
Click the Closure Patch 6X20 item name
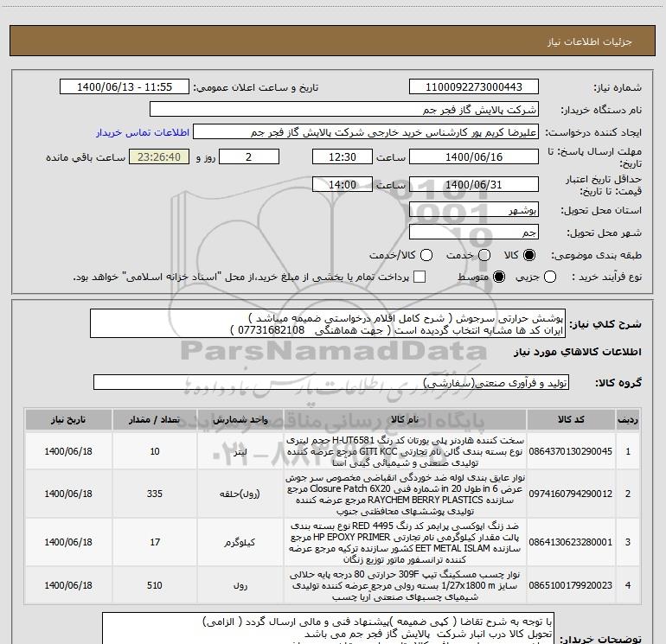click(x=405, y=494)
